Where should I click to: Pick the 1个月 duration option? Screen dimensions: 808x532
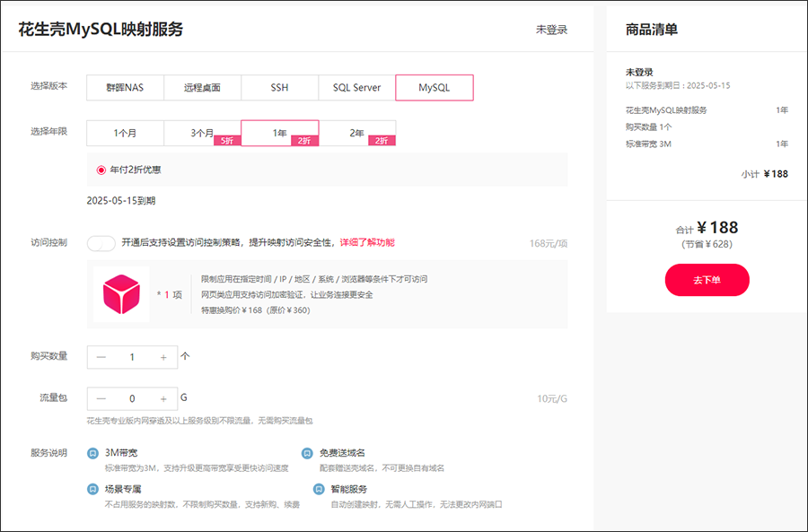coord(125,133)
